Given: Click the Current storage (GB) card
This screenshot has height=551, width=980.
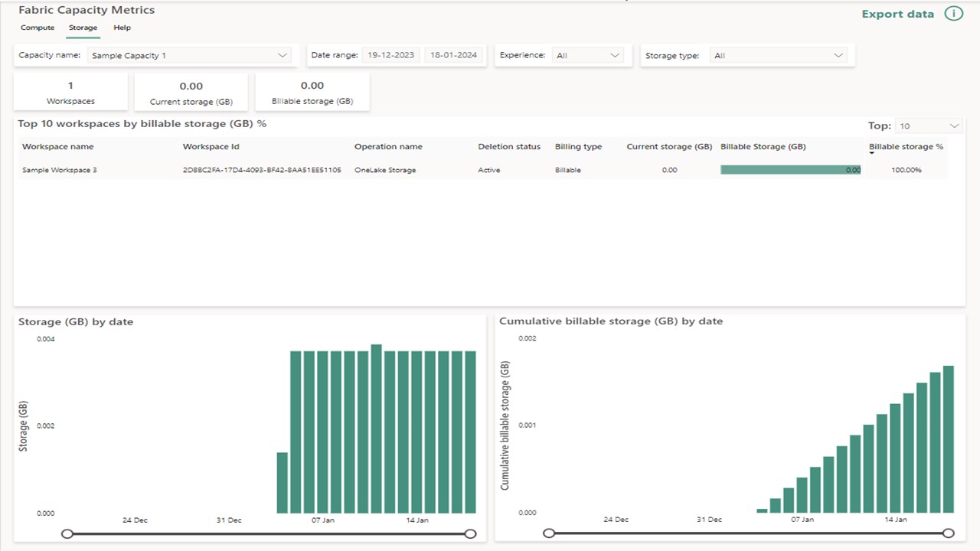Looking at the screenshot, I should tap(191, 92).
